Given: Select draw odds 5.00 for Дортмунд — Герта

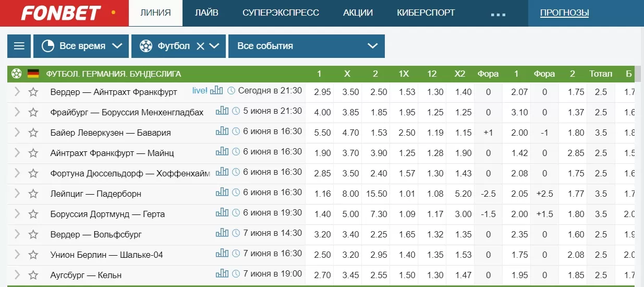Looking at the screenshot, I should tap(350, 214).
